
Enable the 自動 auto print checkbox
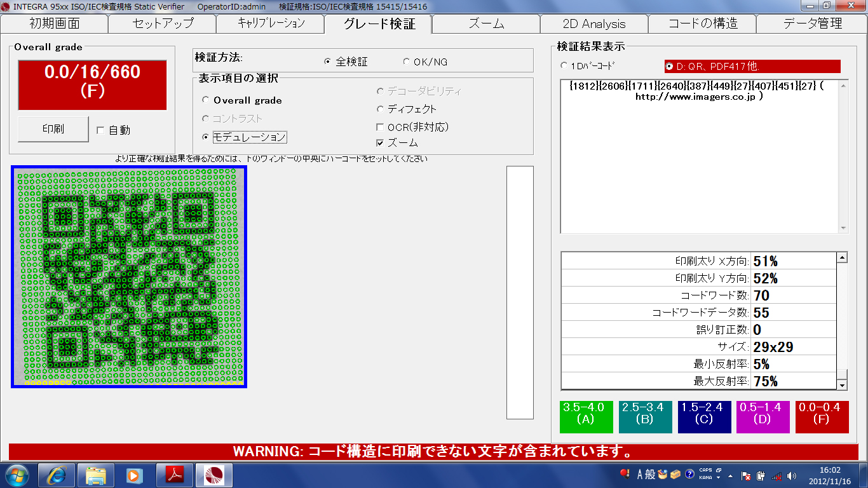100,130
